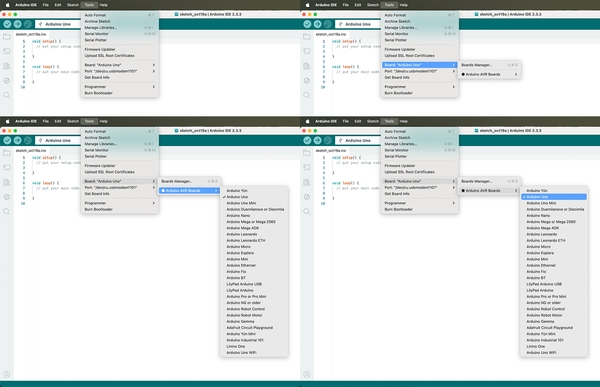Open Sketchbook folder icon, window showing only Tools menu

point(7,37)
